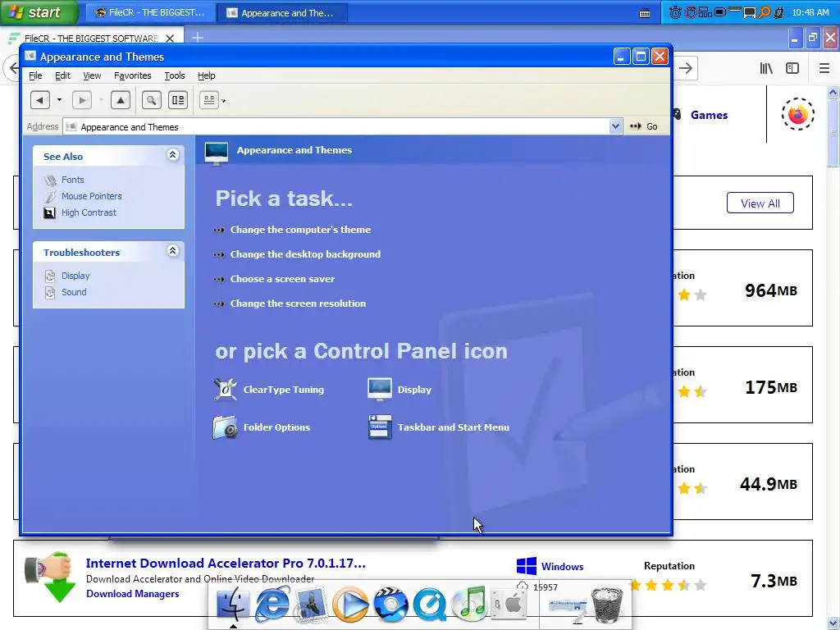
Task: Open the Favorites menu
Action: [132, 75]
